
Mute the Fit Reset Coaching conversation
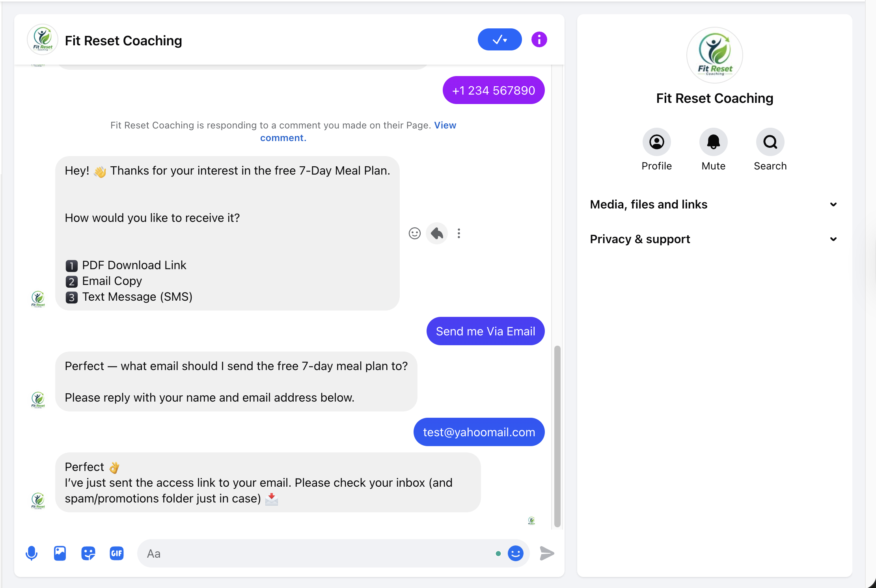[x=714, y=142]
